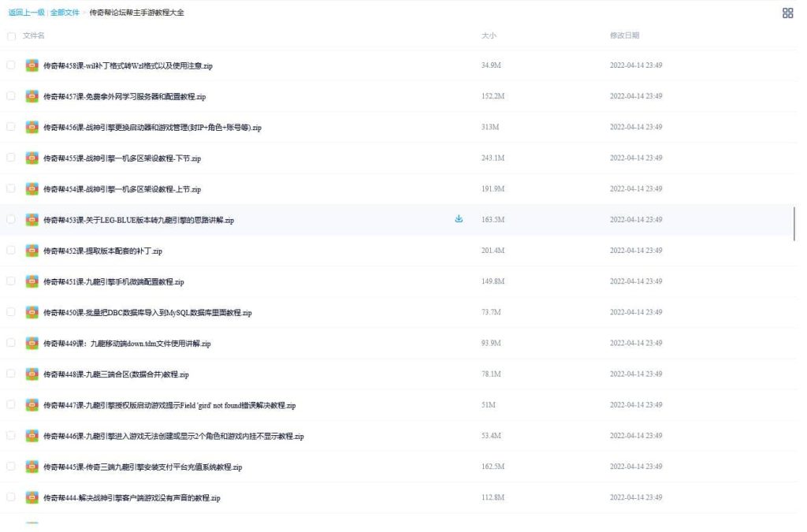Image resolution: width=807 pixels, height=532 pixels.
Task: Click zip icon of 传奇帮456课 file
Action: (x=32, y=127)
